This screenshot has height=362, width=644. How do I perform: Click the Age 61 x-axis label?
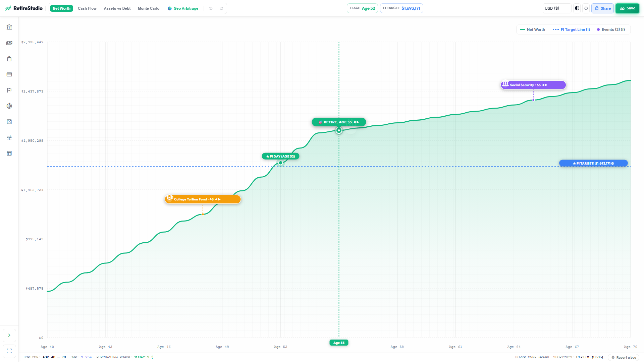(x=455, y=347)
